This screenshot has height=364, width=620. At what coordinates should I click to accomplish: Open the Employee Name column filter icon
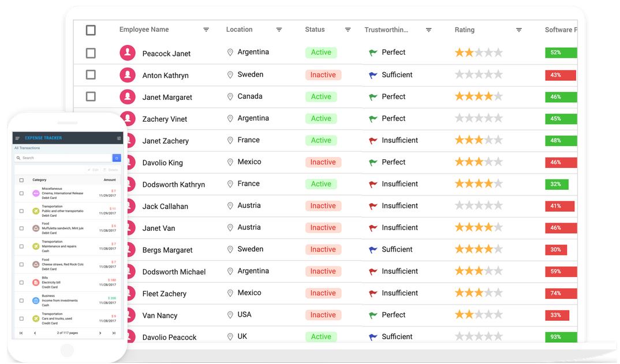pyautogui.click(x=206, y=29)
